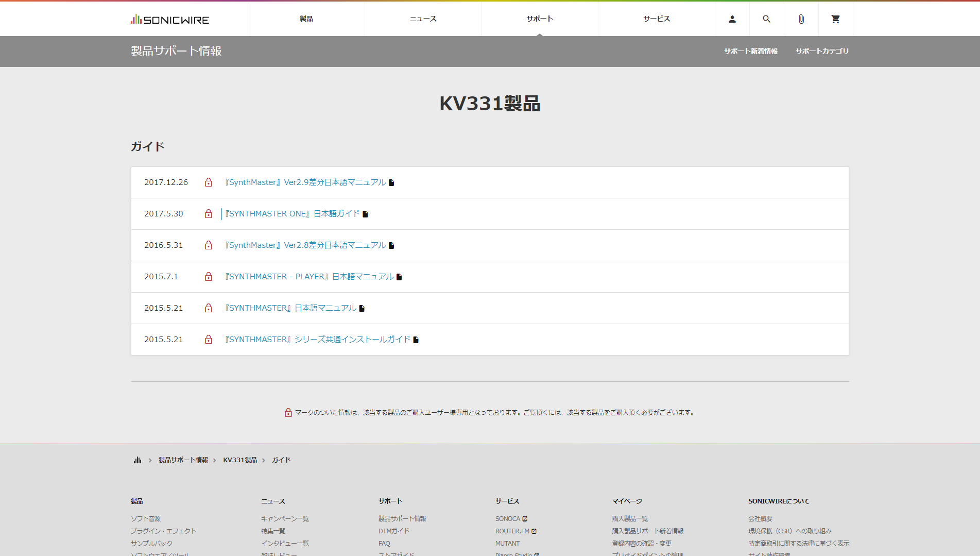Click external-link icon next to SONOCA
980x556 pixels.
(x=525, y=519)
